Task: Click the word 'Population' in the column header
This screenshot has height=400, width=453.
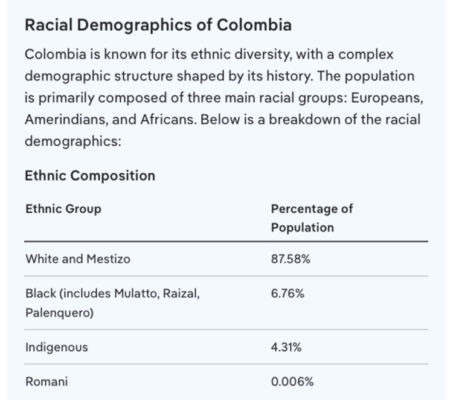Action: 302,227
